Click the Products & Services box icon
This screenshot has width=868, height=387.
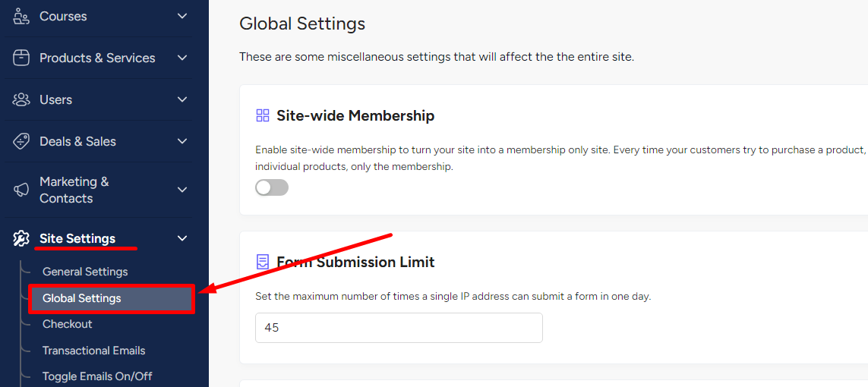(x=21, y=58)
